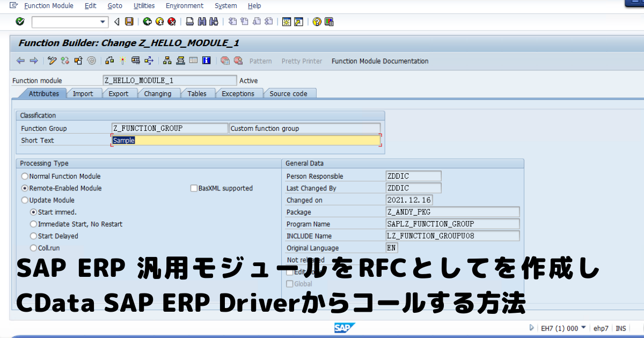Screen dimensions: 644x338
Task: Click the Cancel (red X) icon
Action: (x=172, y=22)
